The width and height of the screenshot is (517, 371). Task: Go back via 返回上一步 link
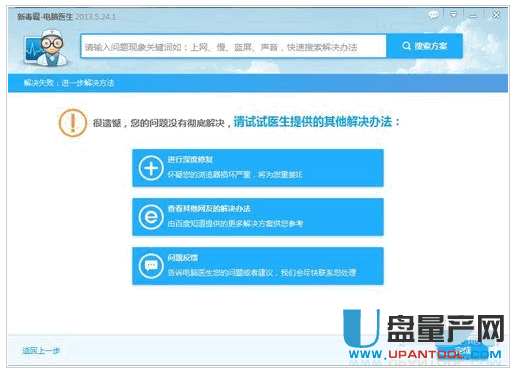[x=41, y=351]
